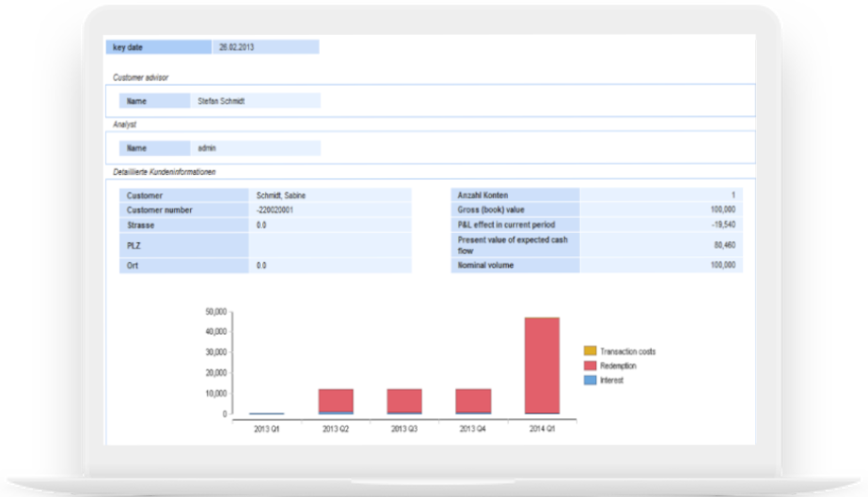Select customer value Schmidt, Sabine
868x497 pixels.
329,195
